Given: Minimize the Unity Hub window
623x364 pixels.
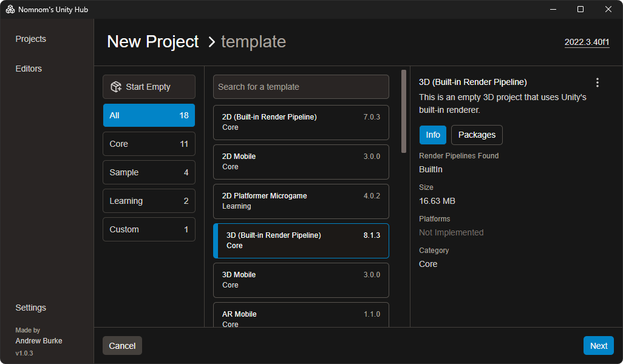Looking at the screenshot, I should (553, 9).
